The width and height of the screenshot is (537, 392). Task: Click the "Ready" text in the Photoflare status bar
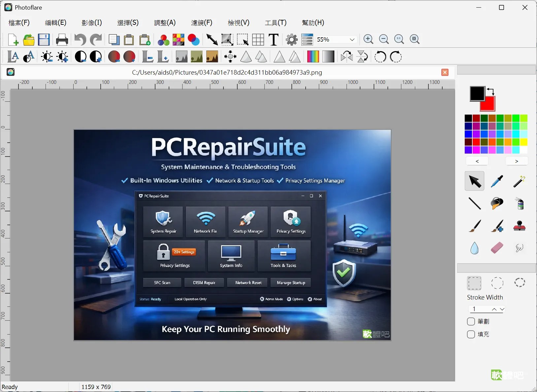(10, 387)
